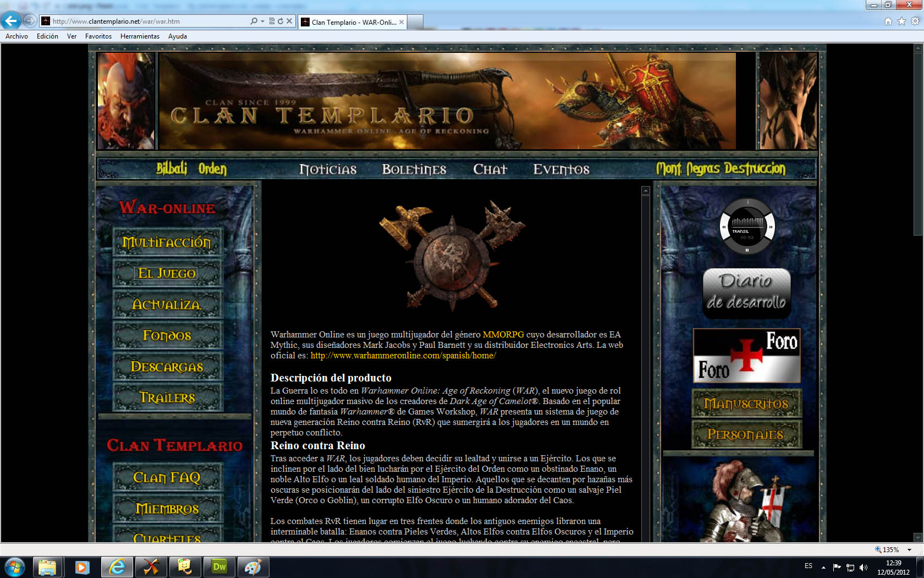
Task: Open the Herramientas menu
Action: point(140,36)
